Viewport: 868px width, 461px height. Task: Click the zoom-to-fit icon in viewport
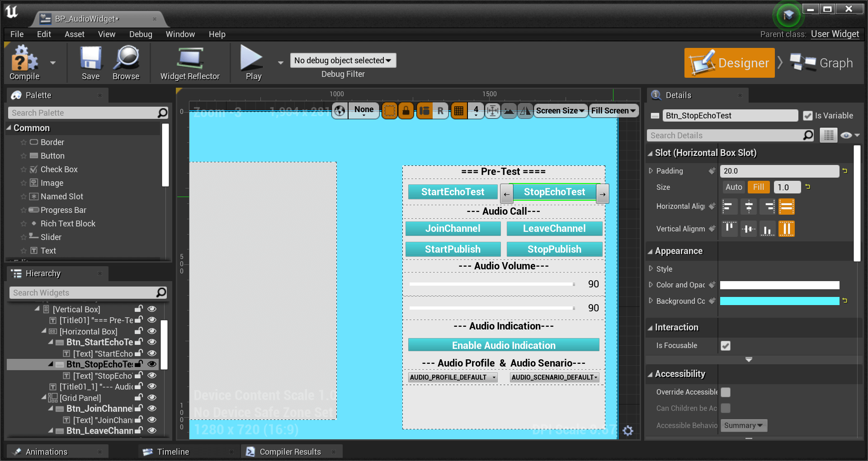click(493, 110)
